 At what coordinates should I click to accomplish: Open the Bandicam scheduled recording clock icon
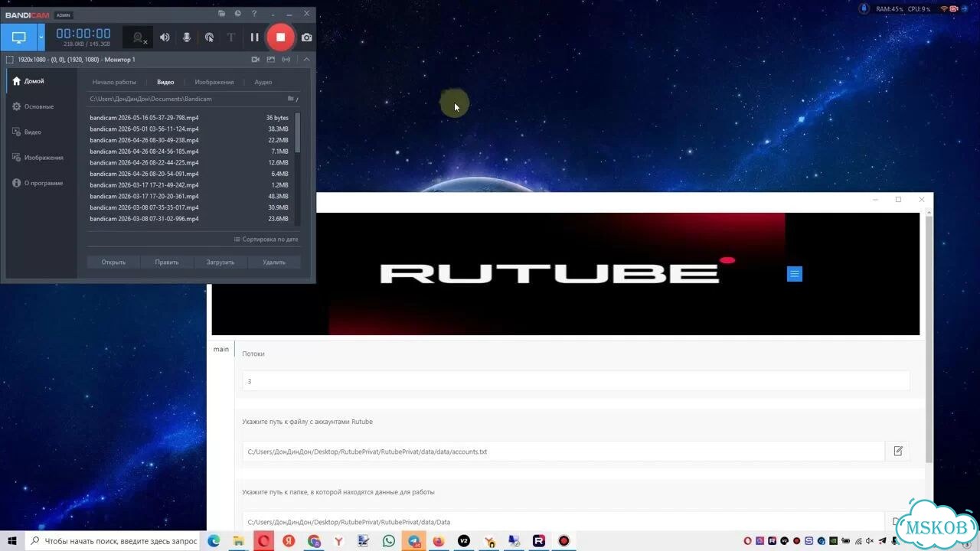pos(237,14)
